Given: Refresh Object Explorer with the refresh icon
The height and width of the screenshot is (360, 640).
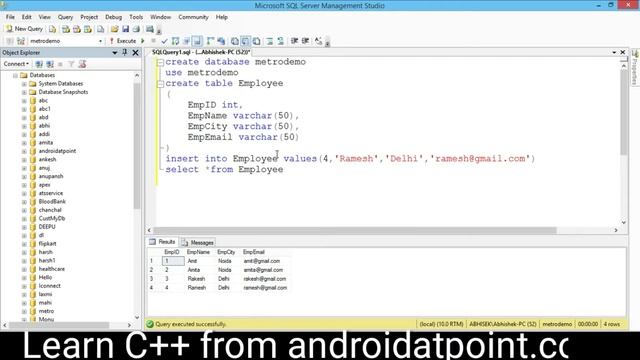Looking at the screenshot, I should (82, 64).
